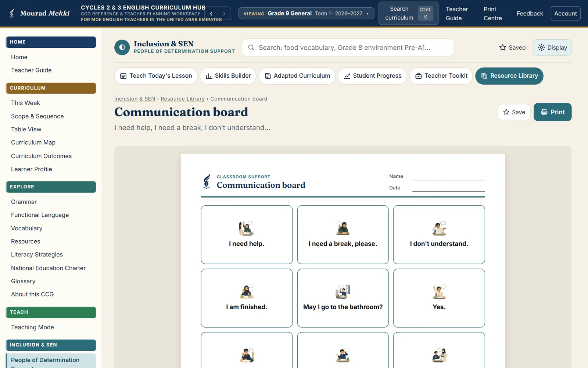
Task: Click the star icon on Save button
Action: pyautogui.click(x=506, y=112)
